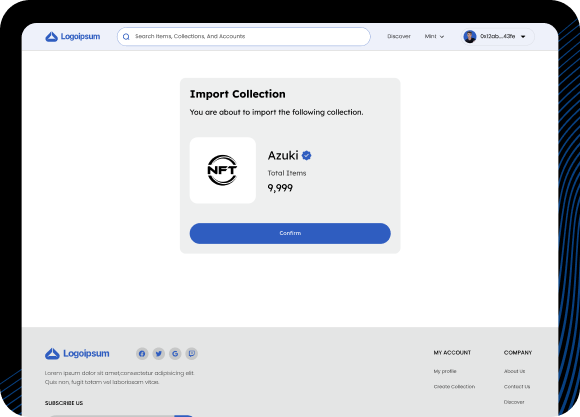
Task: Expand the Mint dropdown menu
Action: click(x=434, y=36)
